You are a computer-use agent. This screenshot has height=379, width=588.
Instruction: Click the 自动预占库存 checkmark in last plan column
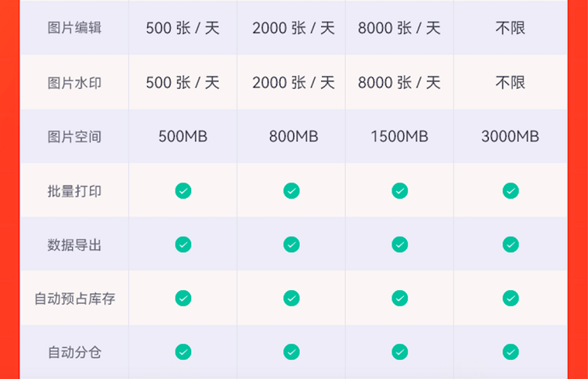pos(511,299)
